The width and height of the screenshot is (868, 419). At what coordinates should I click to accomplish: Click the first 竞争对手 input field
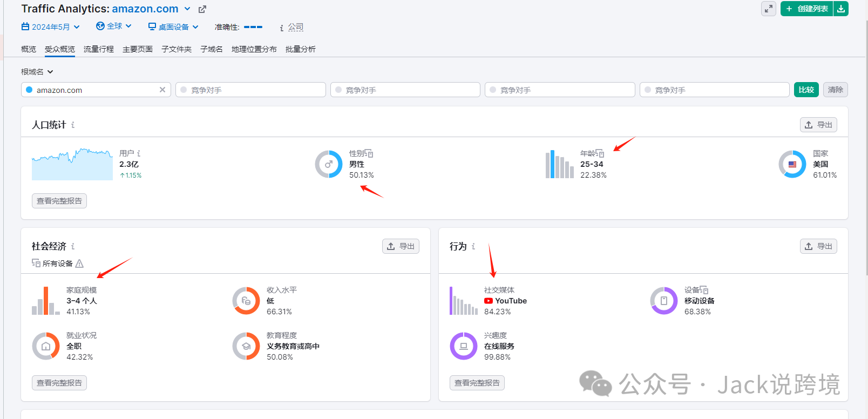click(x=250, y=90)
